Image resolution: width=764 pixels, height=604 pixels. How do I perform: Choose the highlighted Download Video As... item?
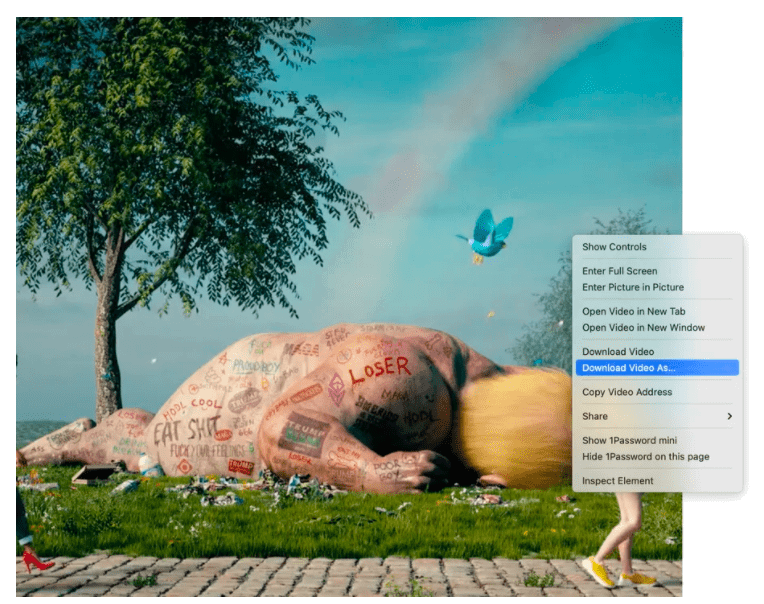click(627, 368)
